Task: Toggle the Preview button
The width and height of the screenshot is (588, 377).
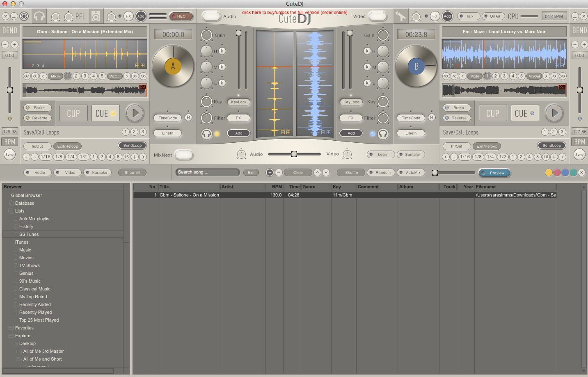Action: 494,173
